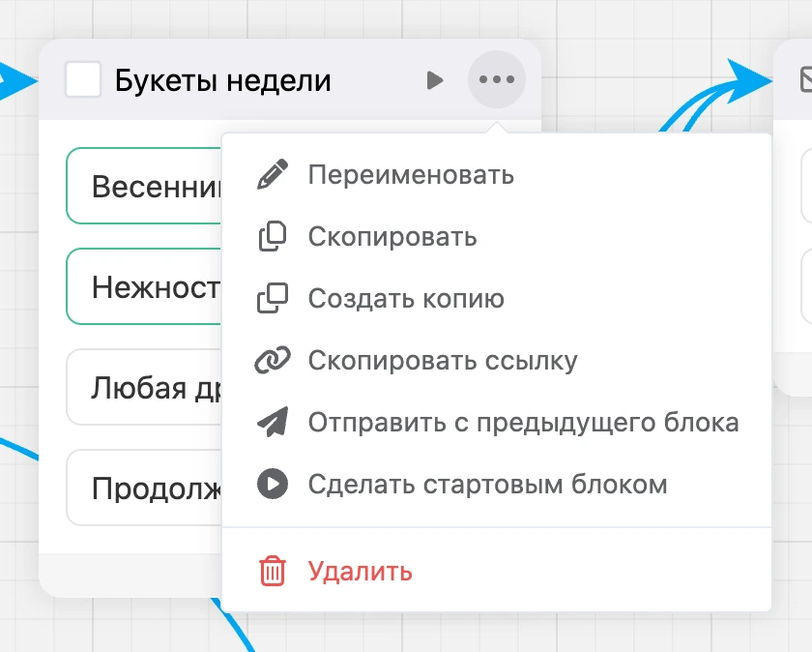Open the Весенни… option button
Viewport: 812px width, 652px height.
(144, 186)
